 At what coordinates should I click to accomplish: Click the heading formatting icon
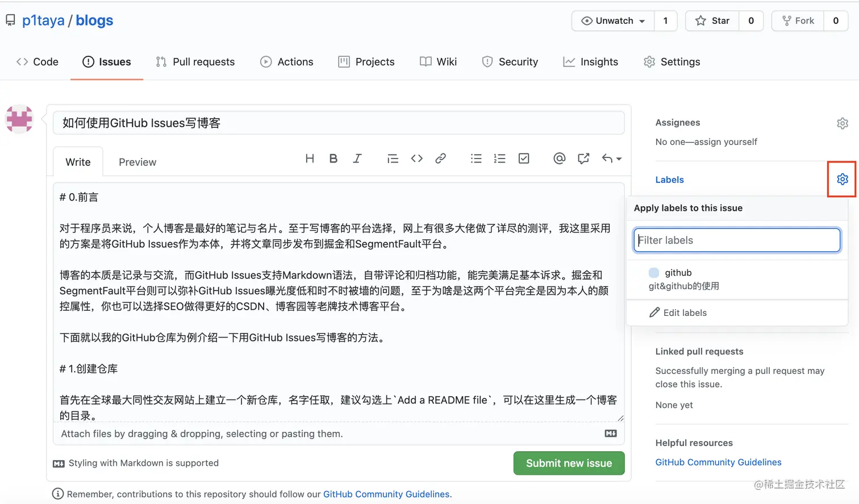(310, 159)
